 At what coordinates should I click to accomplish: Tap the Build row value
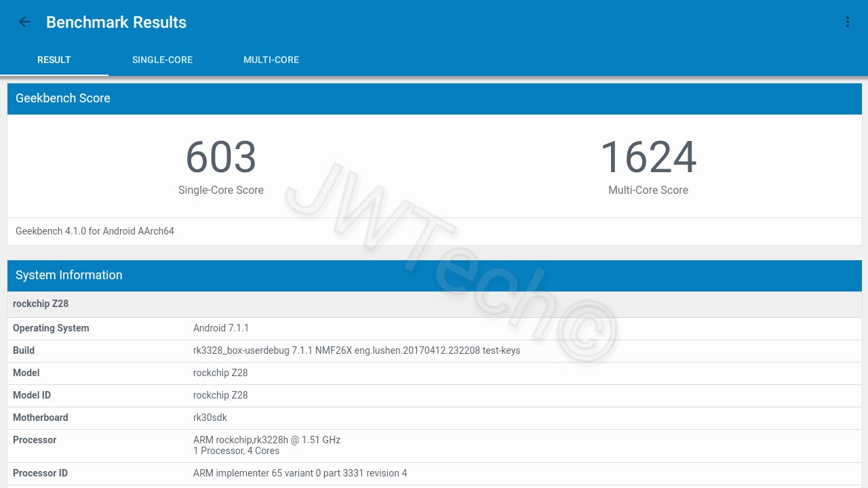coord(357,350)
